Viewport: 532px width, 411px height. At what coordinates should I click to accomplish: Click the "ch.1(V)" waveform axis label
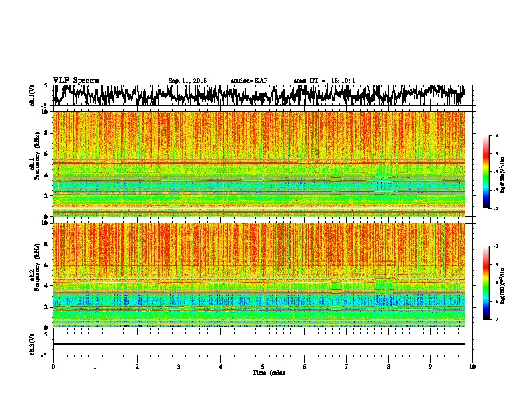[32, 95]
